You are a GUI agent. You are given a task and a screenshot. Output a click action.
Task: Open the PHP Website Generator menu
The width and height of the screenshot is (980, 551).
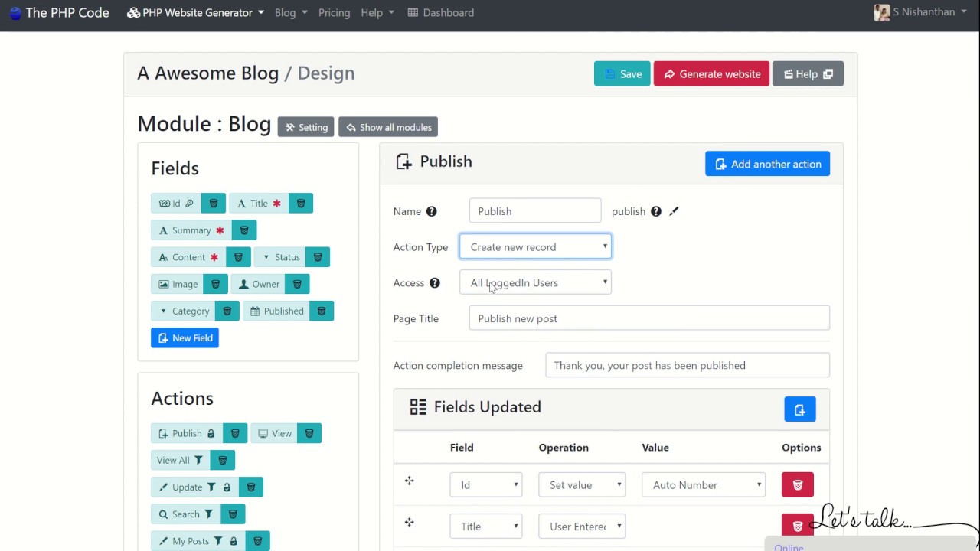[x=195, y=13]
